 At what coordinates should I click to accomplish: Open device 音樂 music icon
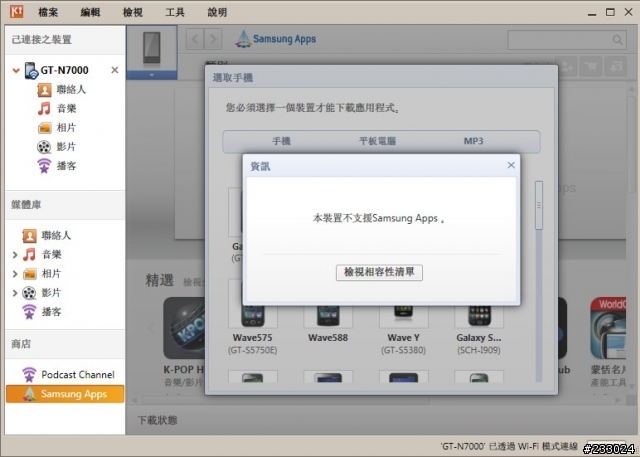pyautogui.click(x=44, y=109)
